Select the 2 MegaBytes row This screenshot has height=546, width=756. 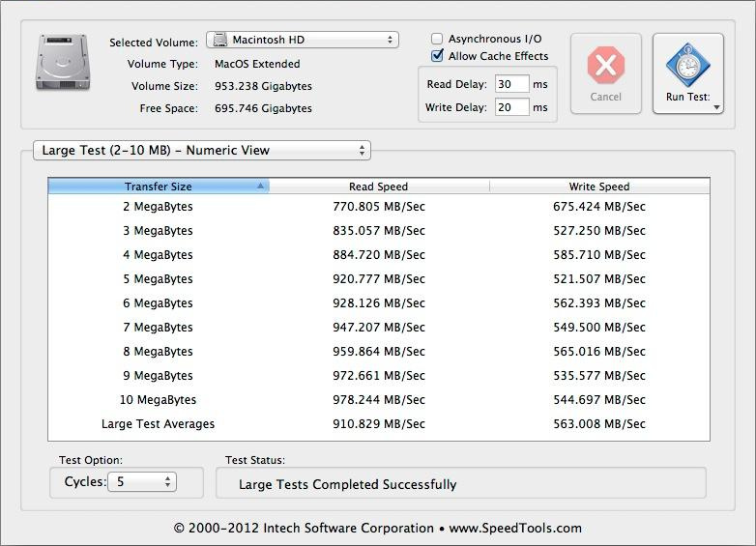(x=379, y=206)
